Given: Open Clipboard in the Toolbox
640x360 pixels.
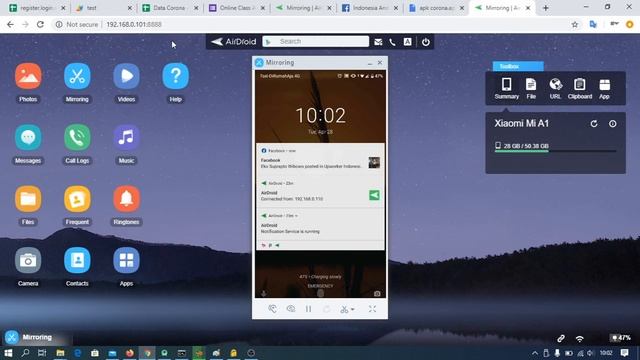Looking at the screenshot, I should pos(580,89).
